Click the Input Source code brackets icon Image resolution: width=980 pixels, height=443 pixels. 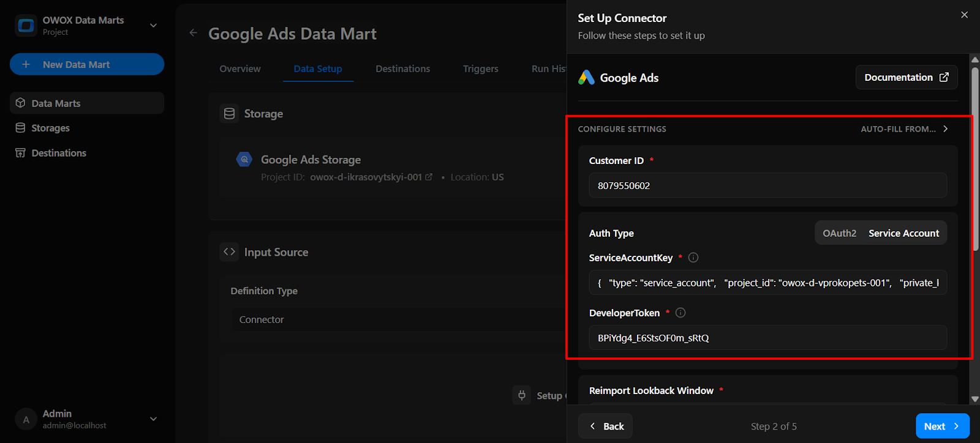pos(230,252)
